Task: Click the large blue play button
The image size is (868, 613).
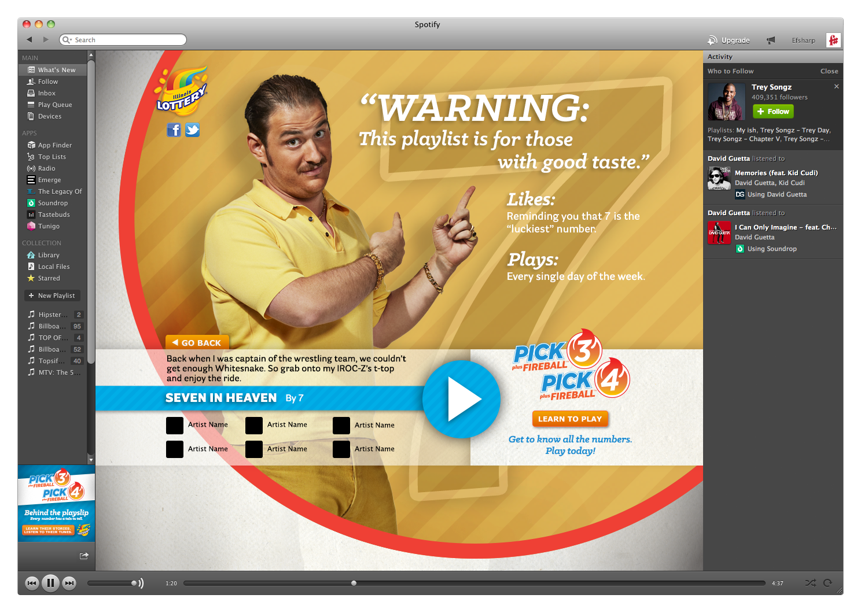Action: pos(461,399)
